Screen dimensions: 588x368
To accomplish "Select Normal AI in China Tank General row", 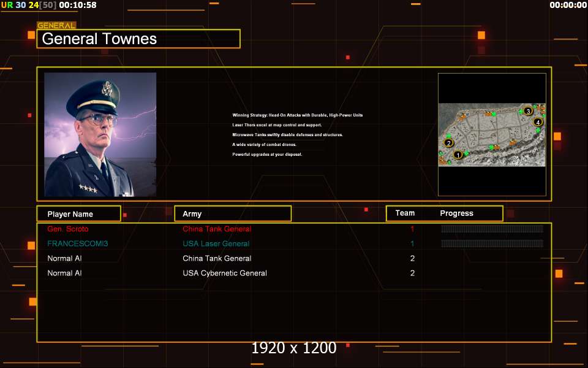I will [64, 258].
